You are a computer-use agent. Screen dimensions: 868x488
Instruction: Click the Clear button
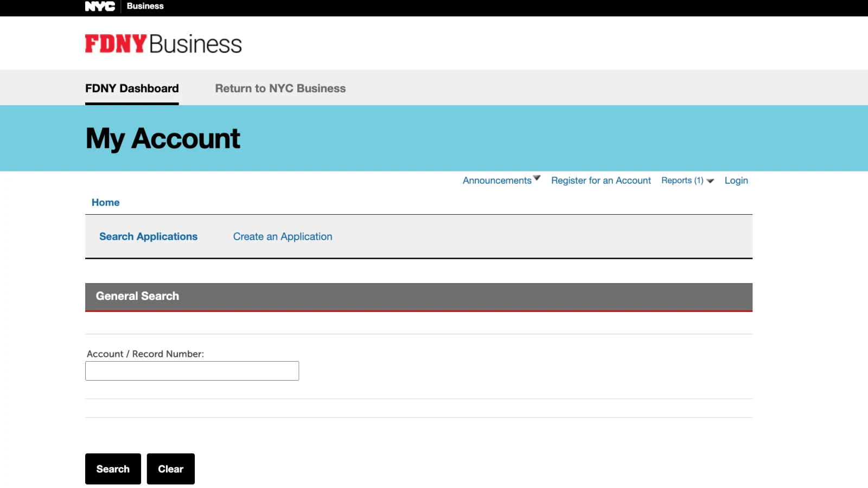click(171, 469)
